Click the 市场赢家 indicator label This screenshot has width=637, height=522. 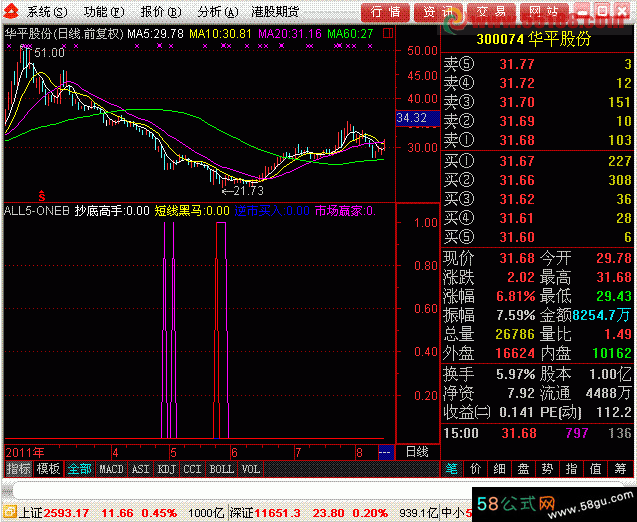(x=345, y=211)
